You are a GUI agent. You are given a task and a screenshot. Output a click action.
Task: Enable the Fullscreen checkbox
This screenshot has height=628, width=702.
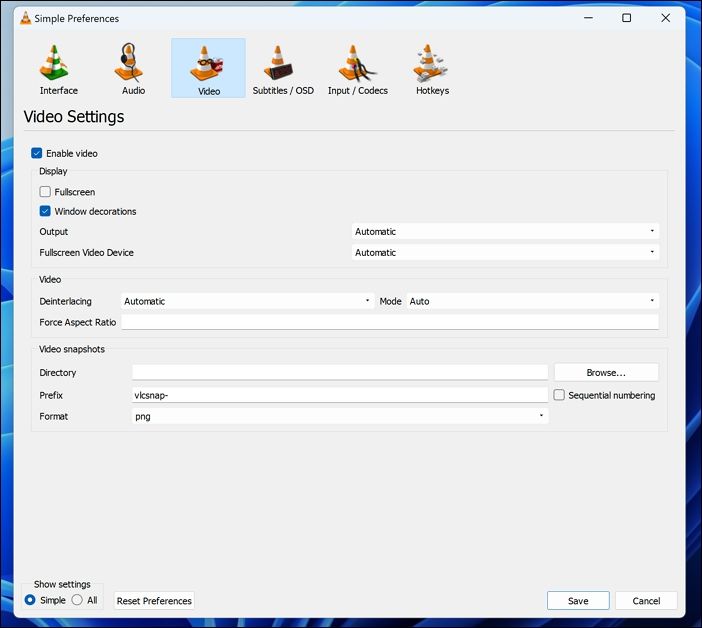point(45,191)
